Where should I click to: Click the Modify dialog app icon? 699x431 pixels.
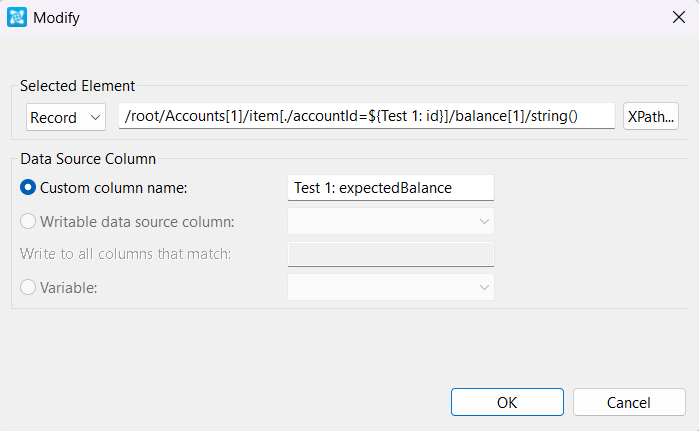(17, 17)
